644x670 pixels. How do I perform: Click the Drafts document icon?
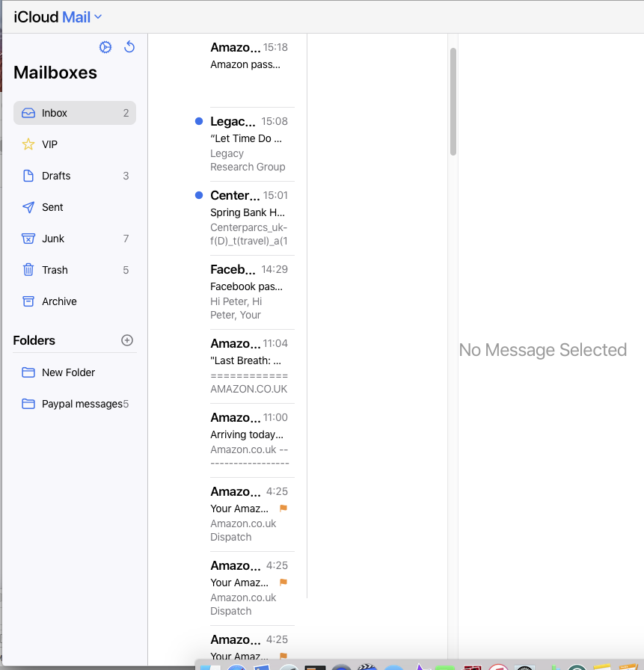pos(28,176)
